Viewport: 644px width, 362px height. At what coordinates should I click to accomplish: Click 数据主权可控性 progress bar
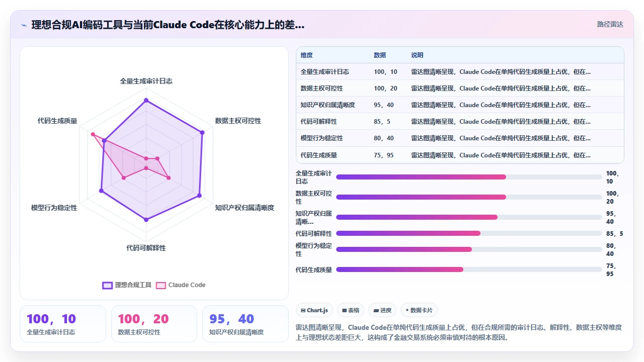point(469,197)
